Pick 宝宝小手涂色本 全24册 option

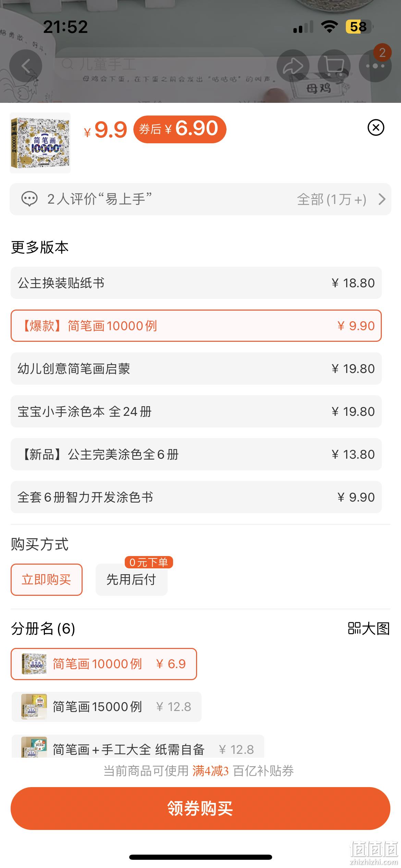point(196,411)
